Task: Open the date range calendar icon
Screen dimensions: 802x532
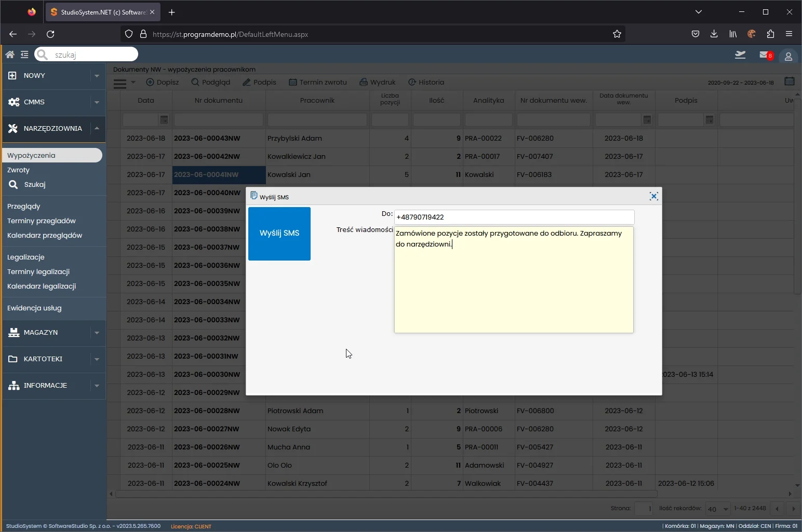Action: tap(789, 81)
